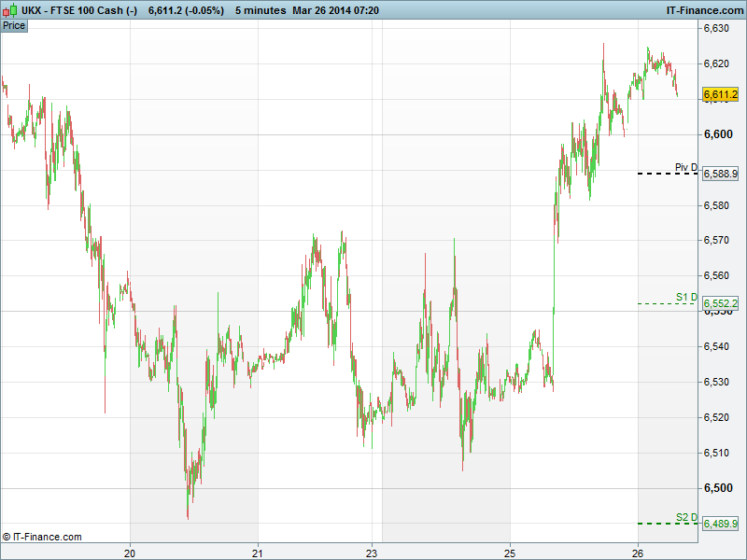Select the Piv D pivot line label
Image resolution: width=747 pixels, height=560 pixels.
pos(685,168)
